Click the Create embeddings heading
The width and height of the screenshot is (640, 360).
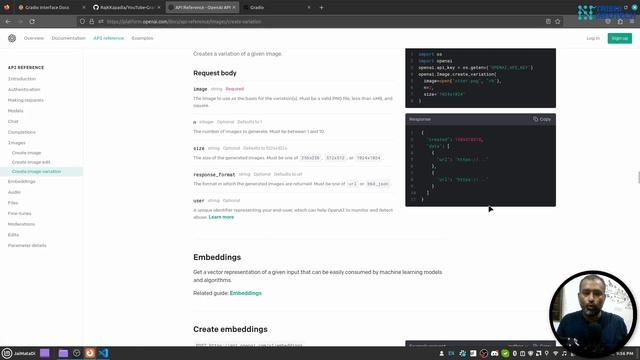click(230, 329)
